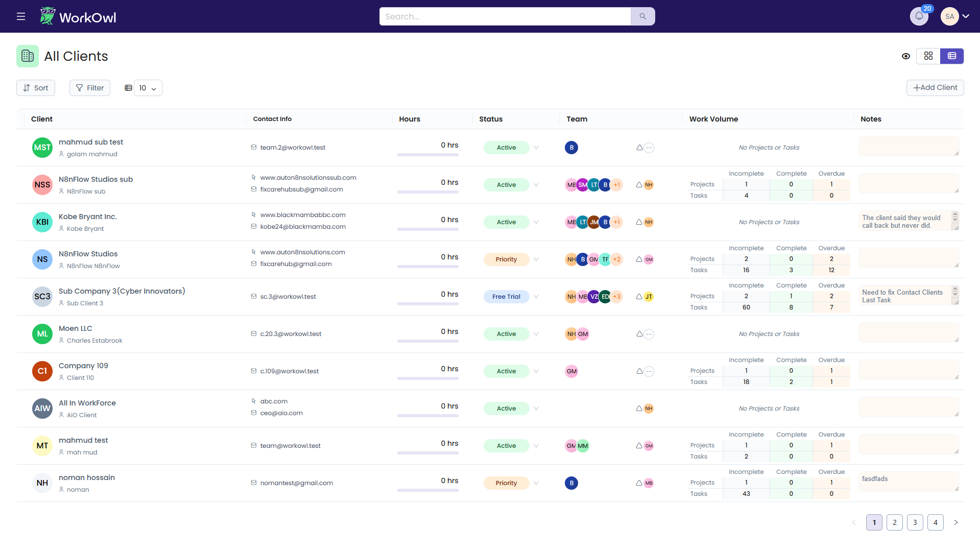Click the email icon beside ceo@aio.com
Image resolution: width=980 pixels, height=551 pixels.
pyautogui.click(x=253, y=413)
